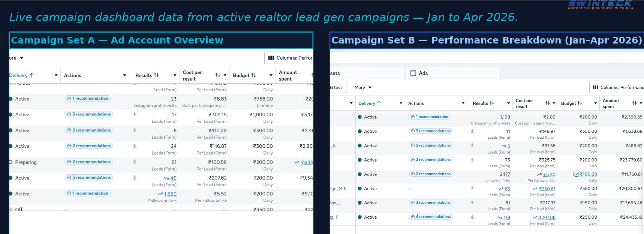Open Delivery column dropdown in Campaign Set B
This screenshot has height=234, width=644.
coord(401,103)
